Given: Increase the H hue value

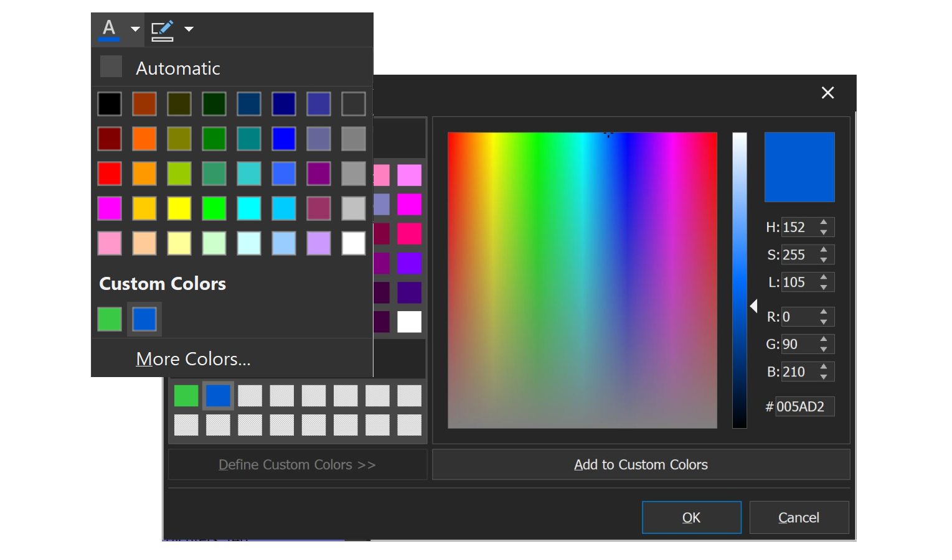Looking at the screenshot, I should coord(824,222).
